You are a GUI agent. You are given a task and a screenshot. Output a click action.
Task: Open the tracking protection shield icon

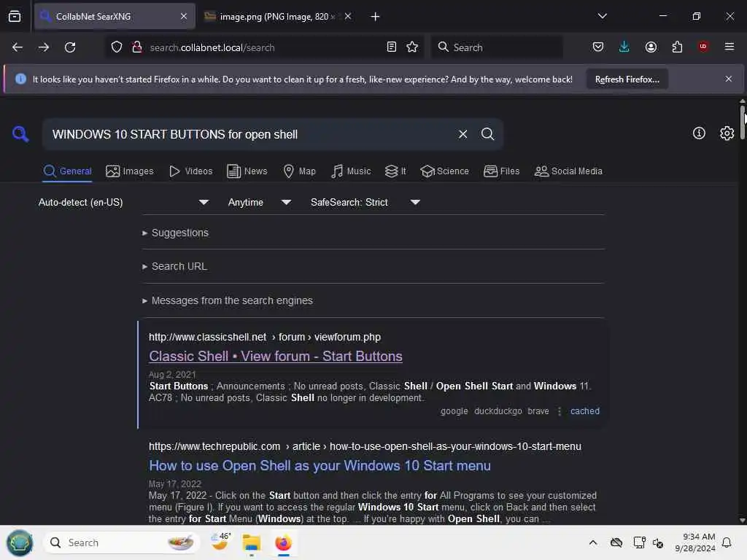pyautogui.click(x=117, y=47)
